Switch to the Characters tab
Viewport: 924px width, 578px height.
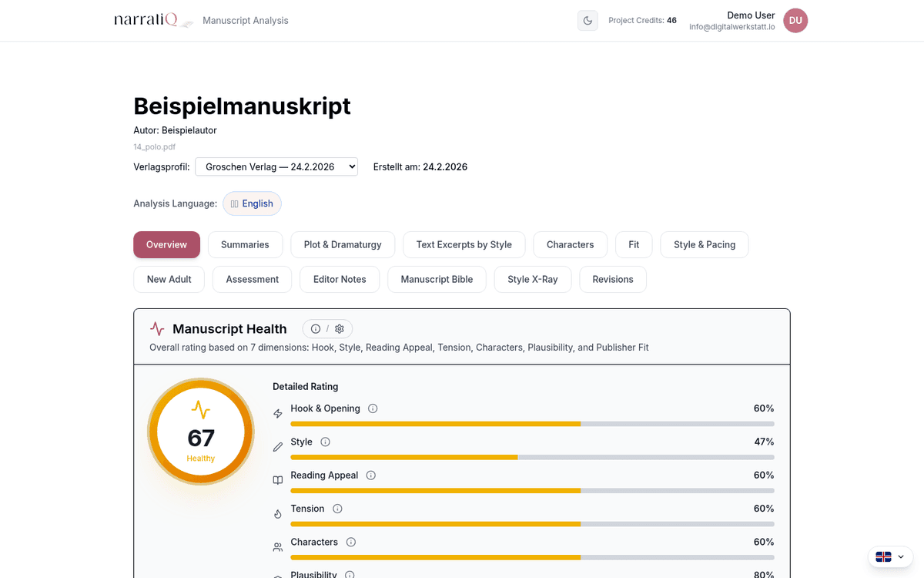coord(570,244)
